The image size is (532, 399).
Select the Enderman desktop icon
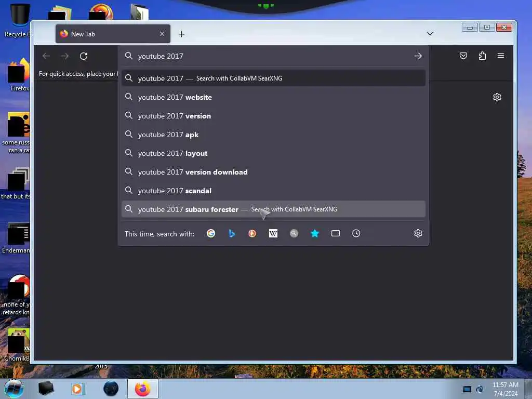pyautogui.click(x=16, y=238)
